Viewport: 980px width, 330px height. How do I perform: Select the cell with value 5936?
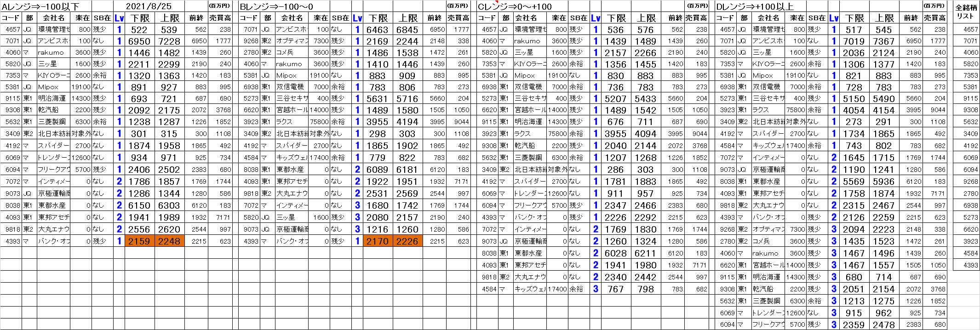(884, 181)
